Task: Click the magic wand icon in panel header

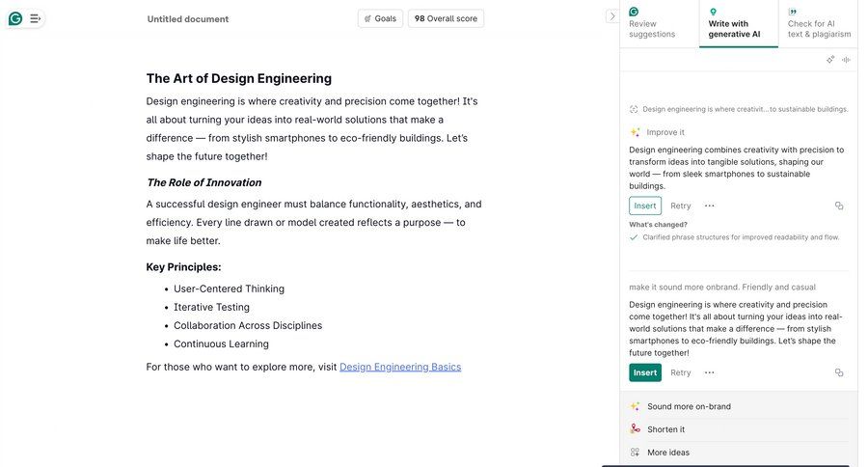Action: point(830,59)
